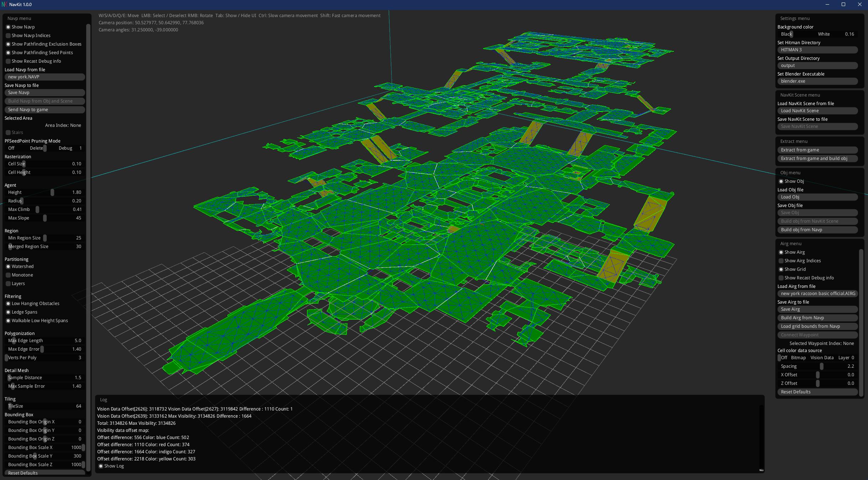The height and width of the screenshot is (480, 868).
Task: Click Max Sample Error slider
Action: coord(45,386)
